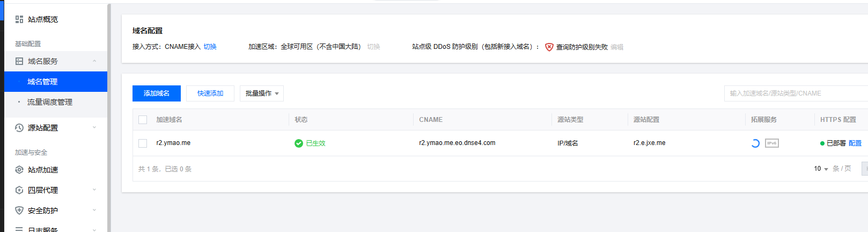Click the r2.ymao.me domain name cell
This screenshot has height=232, width=868.
[173, 143]
